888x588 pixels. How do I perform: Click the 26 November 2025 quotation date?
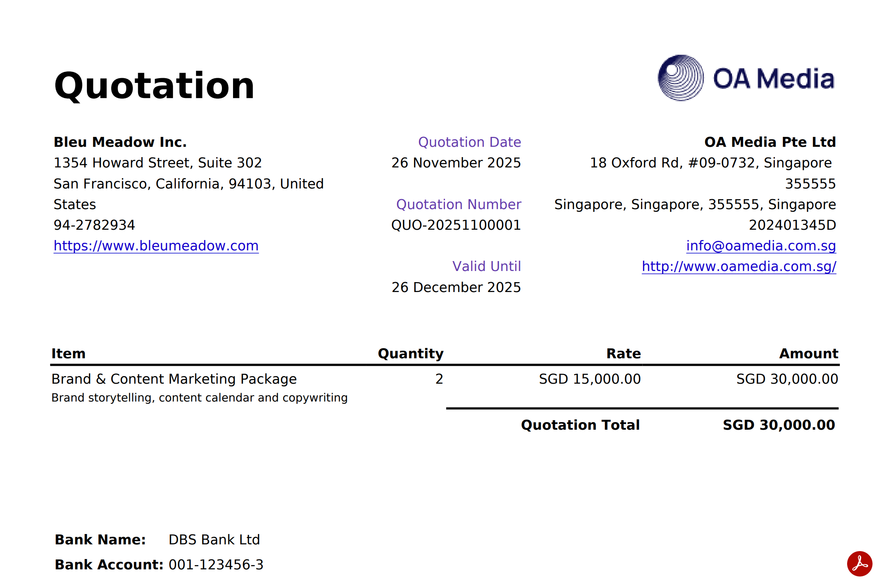point(456,163)
